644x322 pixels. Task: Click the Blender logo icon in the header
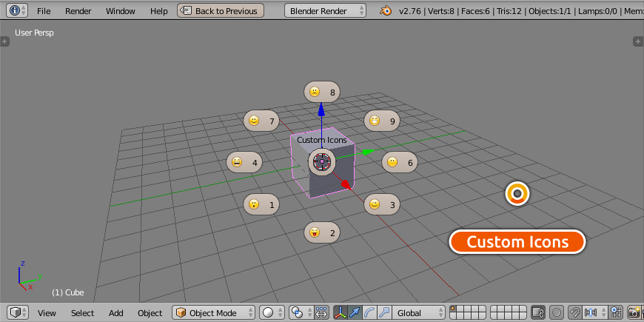pyautogui.click(x=386, y=11)
